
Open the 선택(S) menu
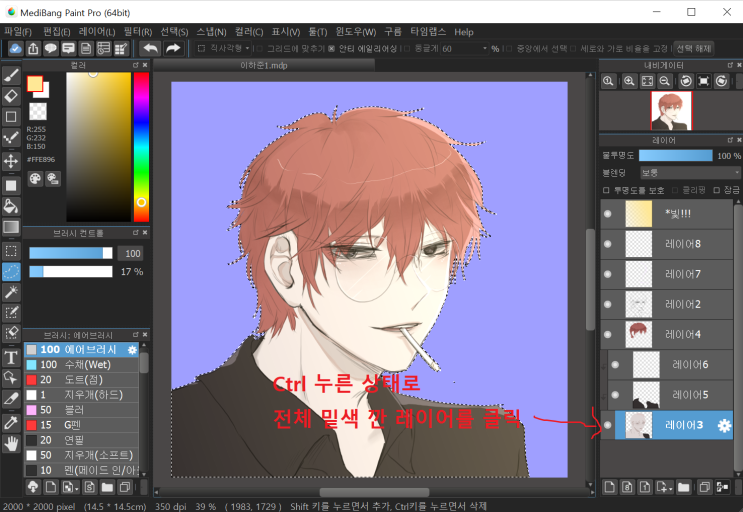pos(174,32)
